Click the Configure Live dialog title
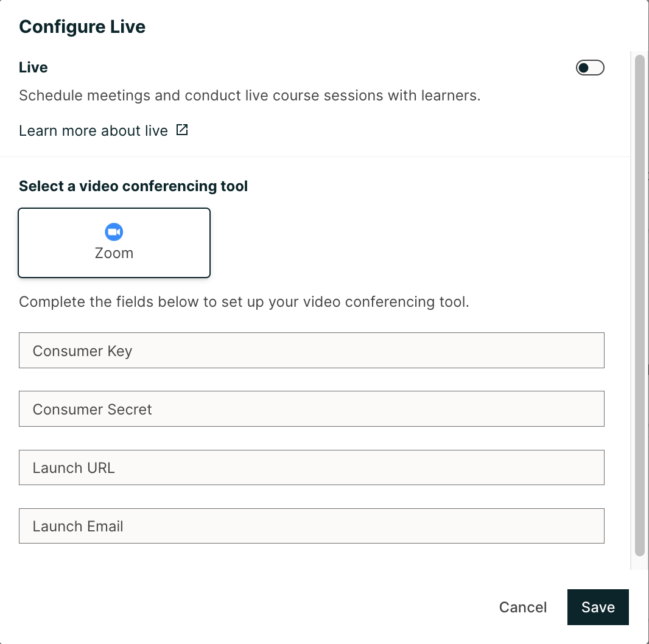This screenshot has width=649, height=644. (x=82, y=27)
